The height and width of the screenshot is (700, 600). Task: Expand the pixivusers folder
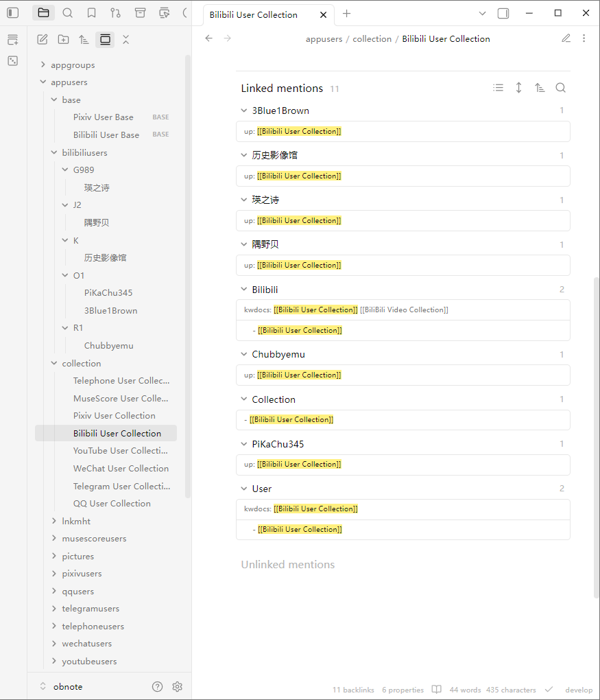coord(54,574)
